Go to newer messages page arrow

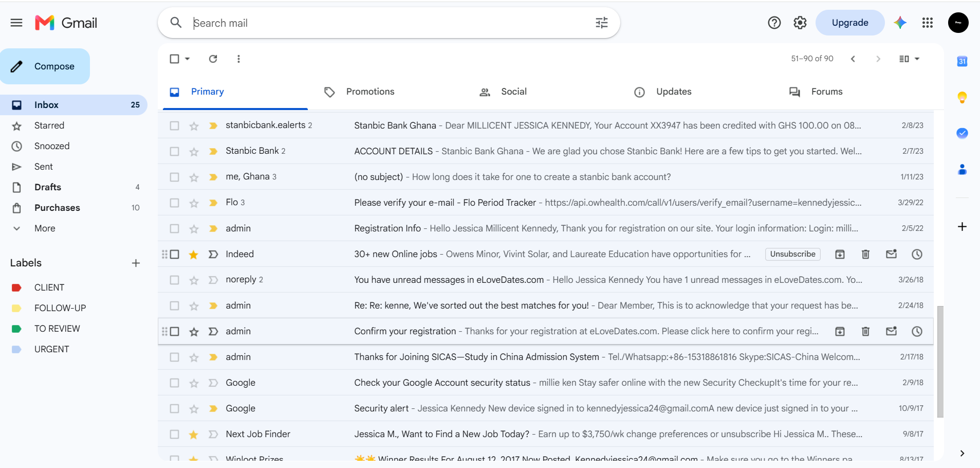pos(853,59)
